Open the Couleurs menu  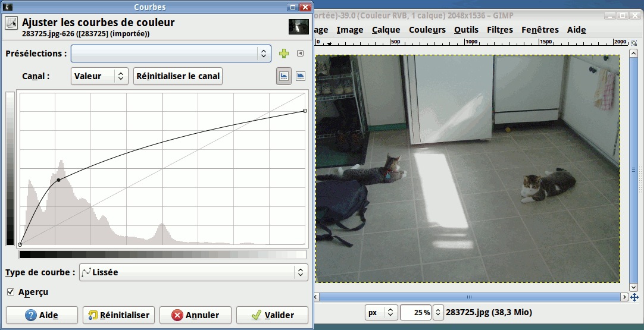427,30
